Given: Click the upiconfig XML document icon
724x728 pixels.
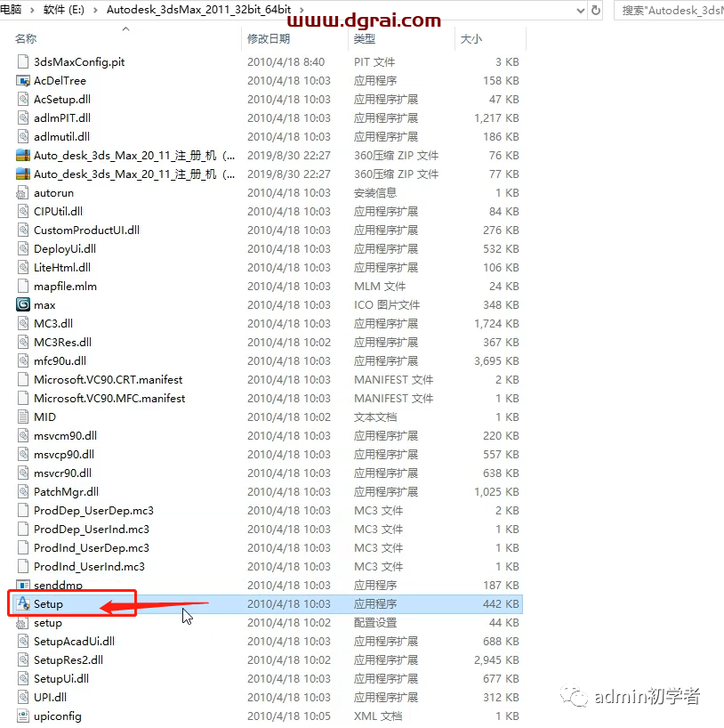Looking at the screenshot, I should click(x=23, y=716).
